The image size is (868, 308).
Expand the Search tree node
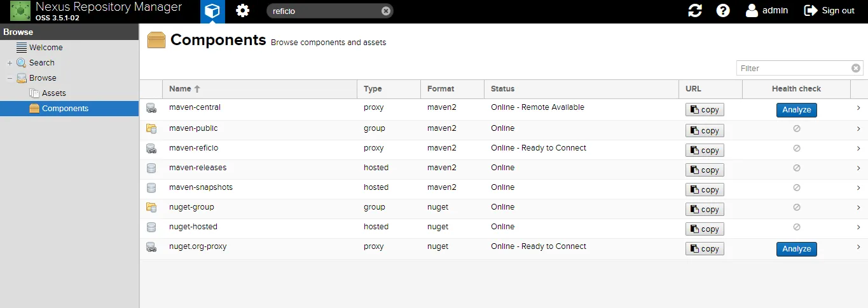[x=10, y=63]
